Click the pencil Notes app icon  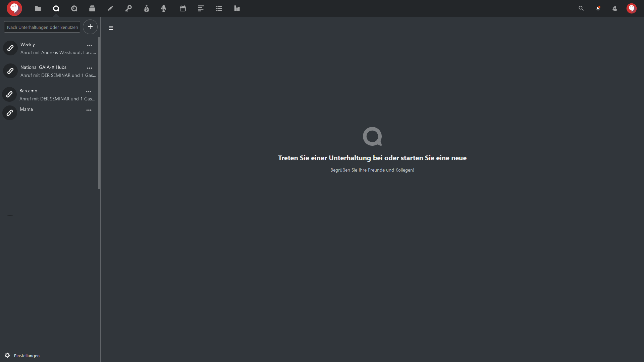tap(110, 8)
